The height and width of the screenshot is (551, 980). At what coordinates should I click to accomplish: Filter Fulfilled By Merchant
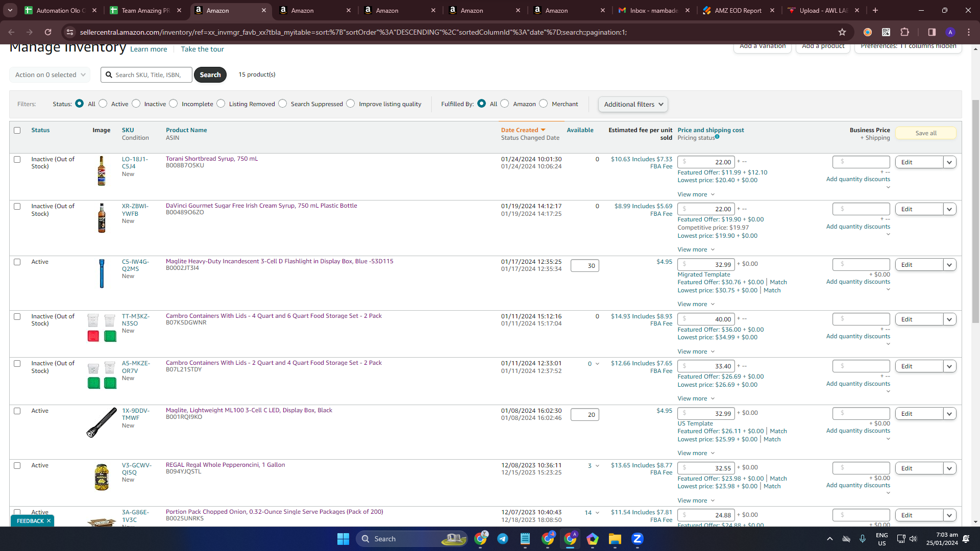[544, 104]
